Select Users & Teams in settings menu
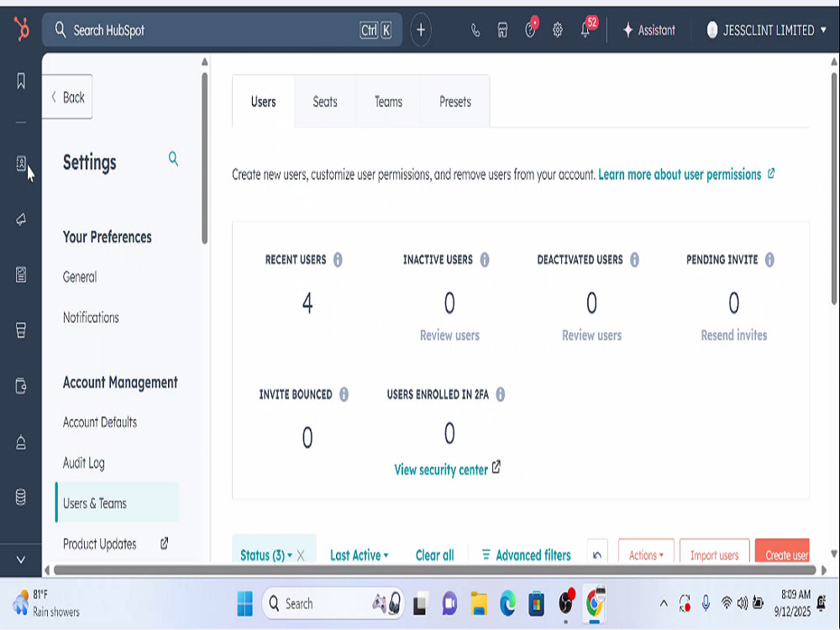Viewport: 840px width, 630px height. coord(118,502)
